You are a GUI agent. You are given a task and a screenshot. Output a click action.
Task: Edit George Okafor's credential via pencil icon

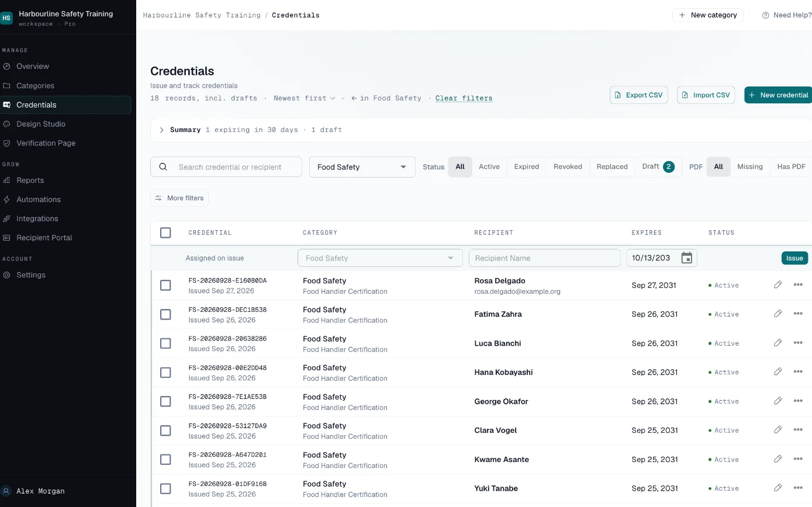pos(778,401)
